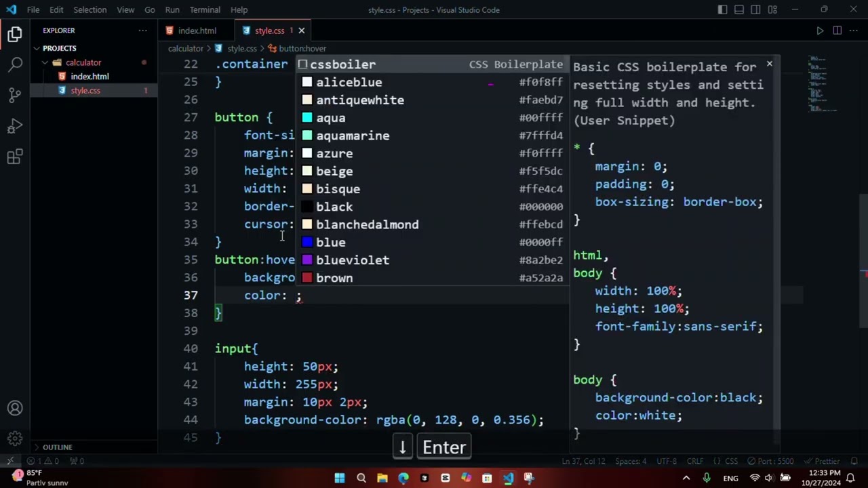Choose blue from suggestion list
This screenshot has height=488, width=868.
point(432,242)
